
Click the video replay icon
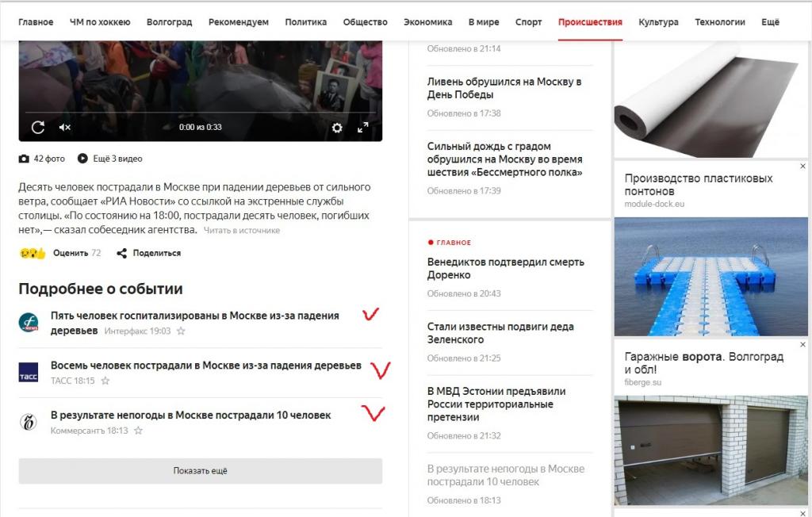pyautogui.click(x=38, y=128)
